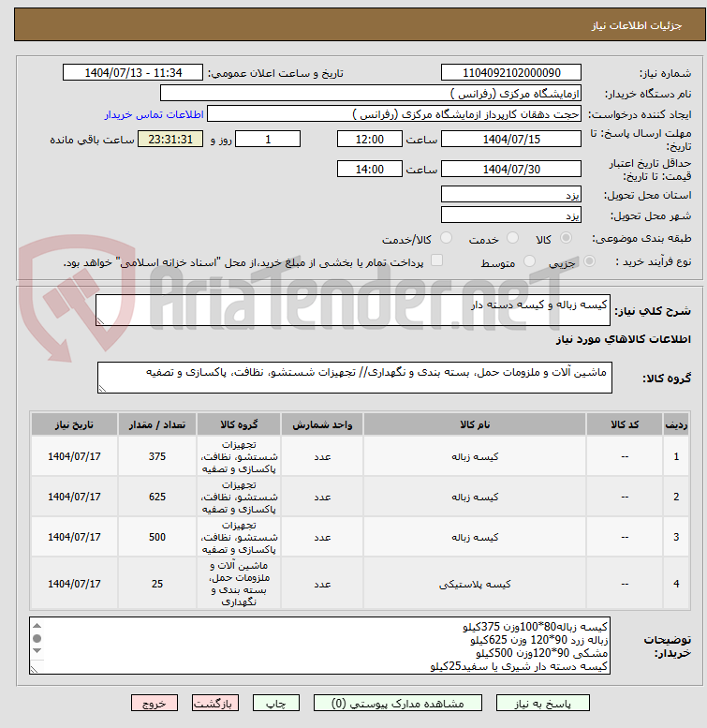Screen dimensions: 707x728
Task: Open مشاهده مدارک پیوستی (0) button
Action: pyautogui.click(x=398, y=703)
